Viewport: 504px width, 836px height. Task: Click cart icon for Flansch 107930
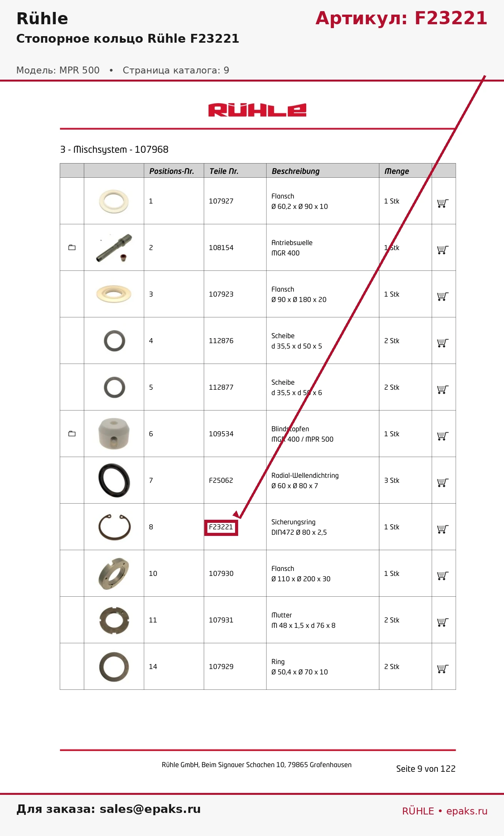coord(443,576)
